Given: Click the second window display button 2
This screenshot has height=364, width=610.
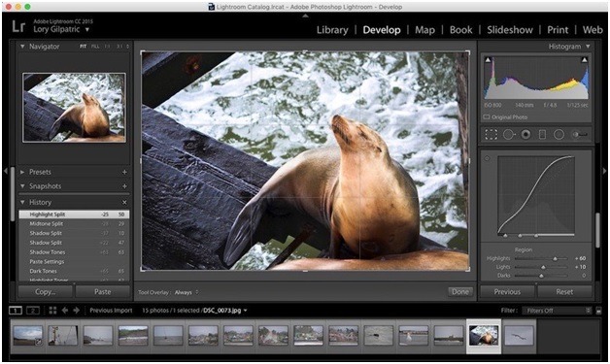Looking at the screenshot, I should 33,311.
